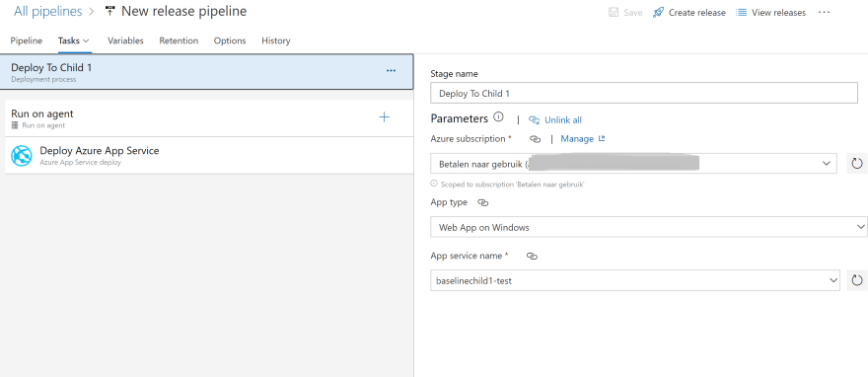
Task: Click link icon next to Azure subscription
Action: tap(535, 139)
